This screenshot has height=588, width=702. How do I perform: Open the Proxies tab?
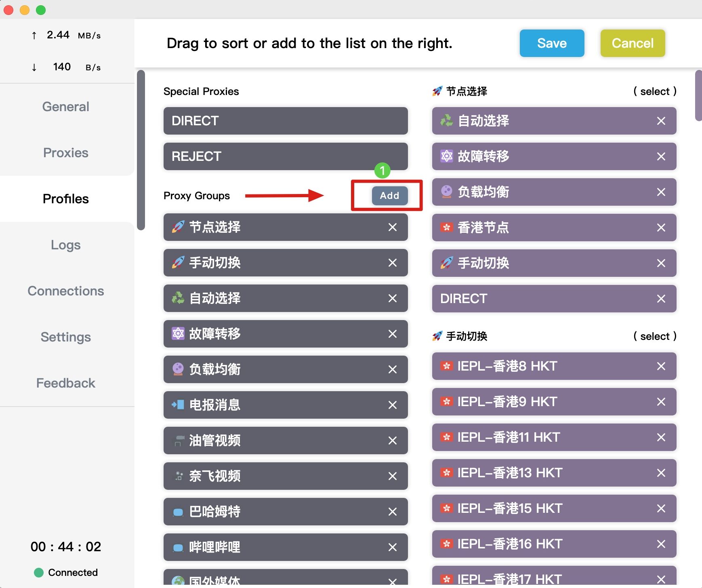click(66, 153)
